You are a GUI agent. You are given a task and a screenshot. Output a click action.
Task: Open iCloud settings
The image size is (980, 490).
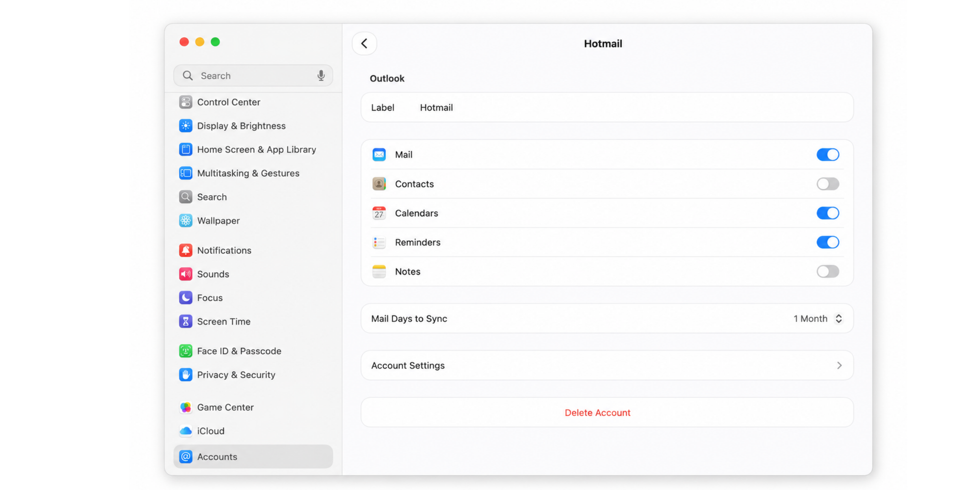[x=253, y=431]
